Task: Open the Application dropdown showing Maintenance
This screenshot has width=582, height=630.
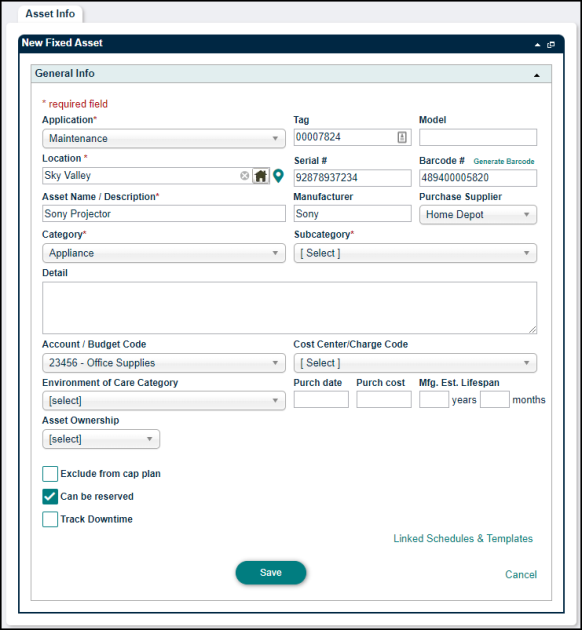Action: 164,139
